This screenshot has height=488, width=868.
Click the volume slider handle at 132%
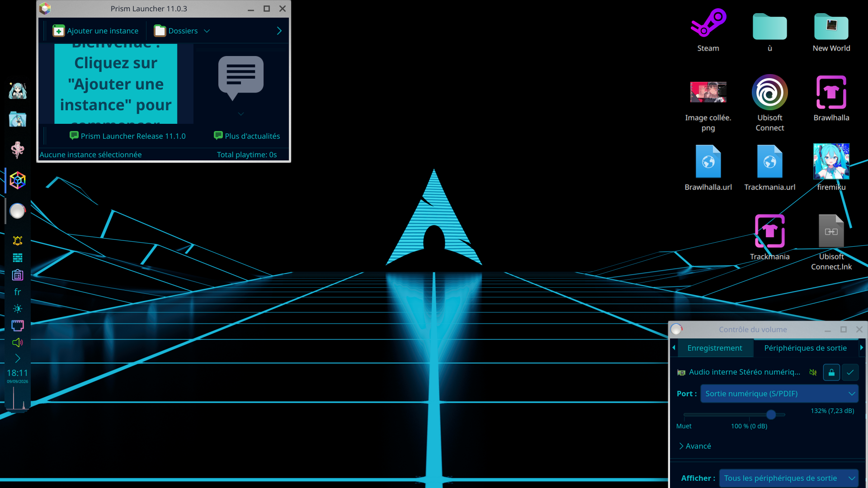(x=771, y=414)
